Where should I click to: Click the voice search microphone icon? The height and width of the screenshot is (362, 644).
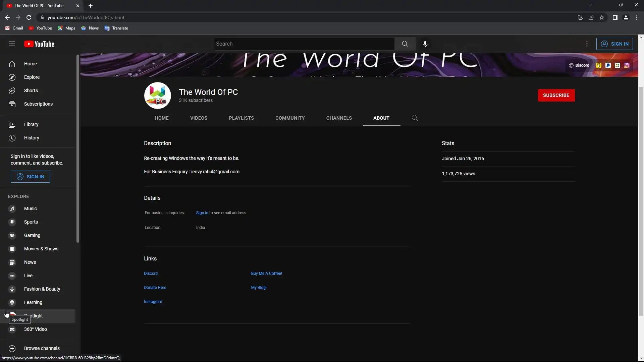coord(425,44)
